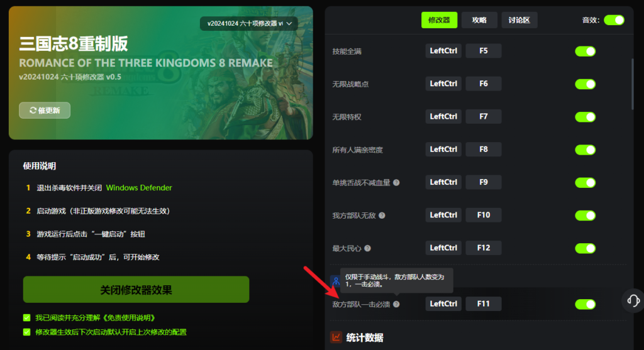Open the headset customer support icon
This screenshot has width=644, height=350.
tap(633, 301)
